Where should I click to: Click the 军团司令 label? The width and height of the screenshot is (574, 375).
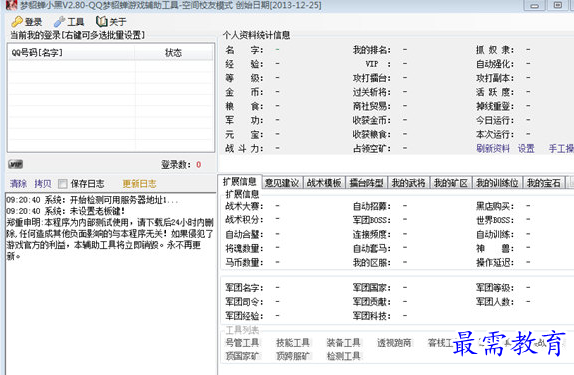(x=244, y=302)
